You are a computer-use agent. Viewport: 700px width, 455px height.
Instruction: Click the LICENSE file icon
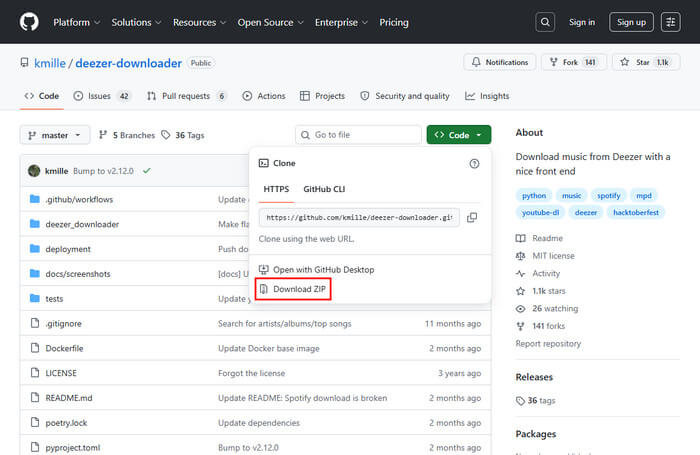[35, 372]
